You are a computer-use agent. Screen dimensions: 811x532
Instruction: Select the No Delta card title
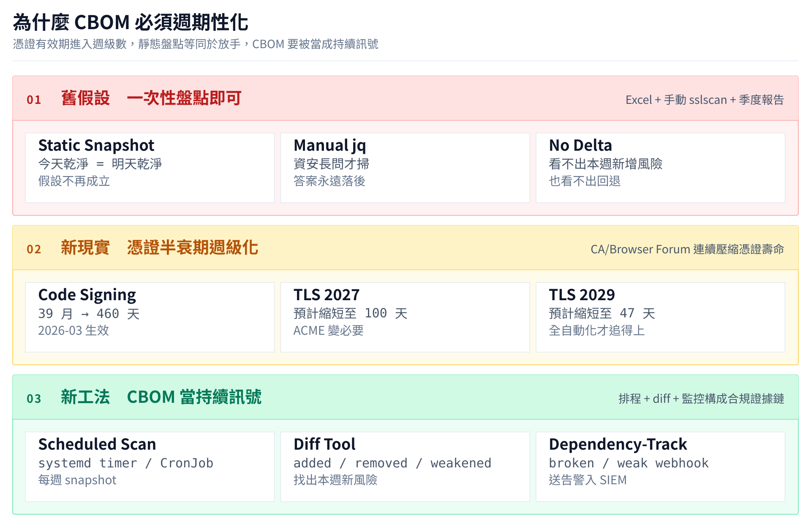pyautogui.click(x=580, y=145)
